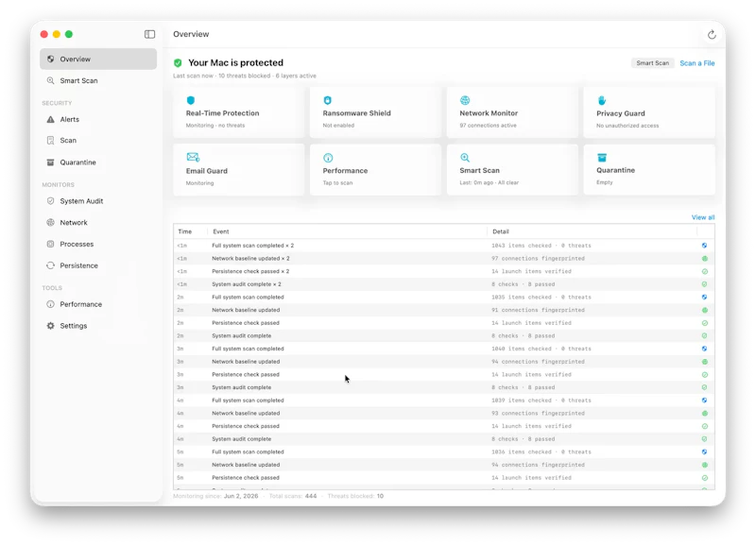Click the Network Monitor globe icon
This screenshot has width=756, height=546.
(465, 100)
